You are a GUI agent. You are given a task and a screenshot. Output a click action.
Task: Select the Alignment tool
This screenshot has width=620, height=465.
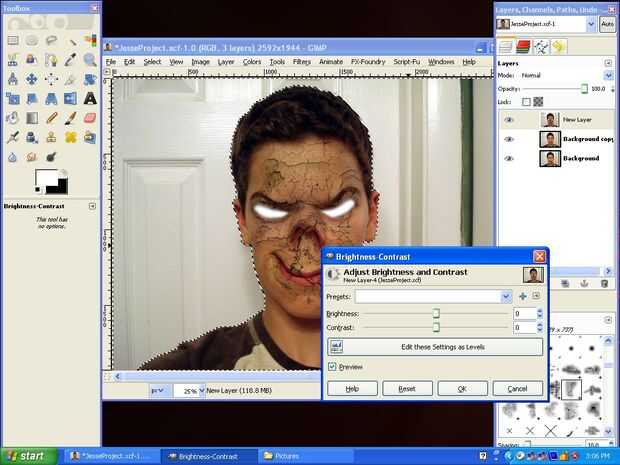tap(51, 79)
